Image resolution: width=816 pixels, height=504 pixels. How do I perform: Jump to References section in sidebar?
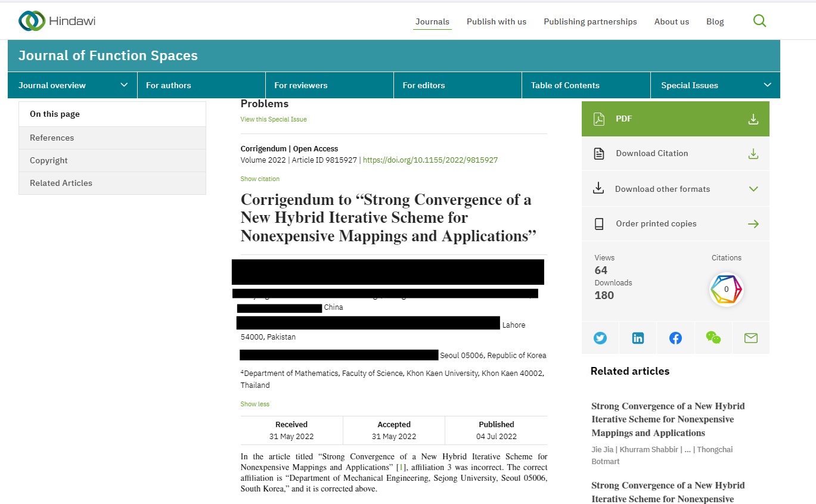(52, 138)
